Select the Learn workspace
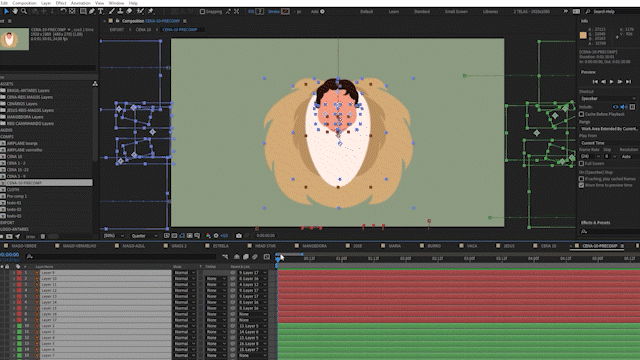Screen dimensions: 640x360 coord(394,11)
